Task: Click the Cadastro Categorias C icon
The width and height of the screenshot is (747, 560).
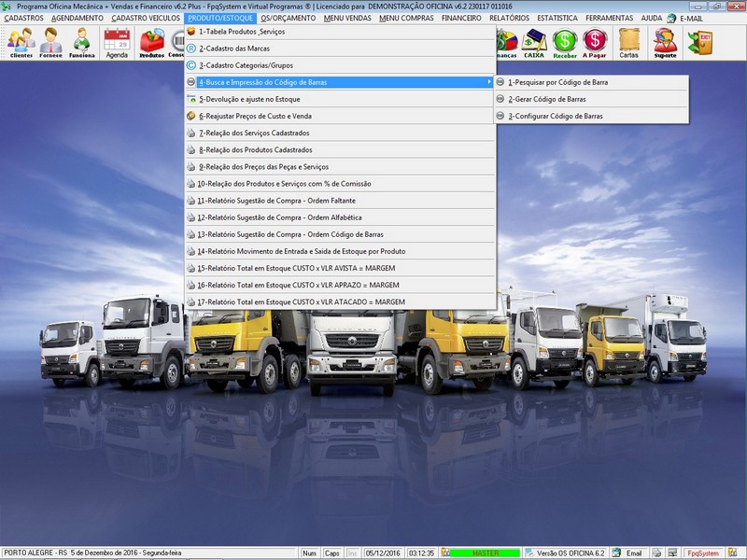Action: click(x=191, y=65)
